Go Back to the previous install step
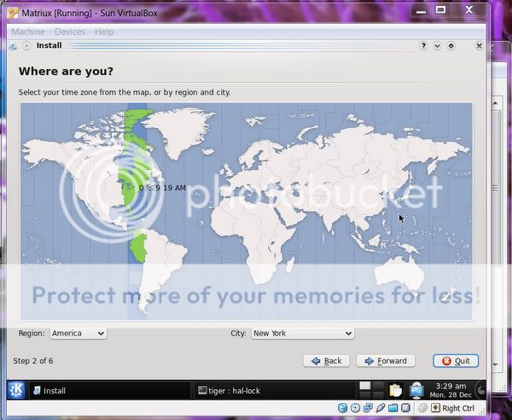 [x=327, y=361]
